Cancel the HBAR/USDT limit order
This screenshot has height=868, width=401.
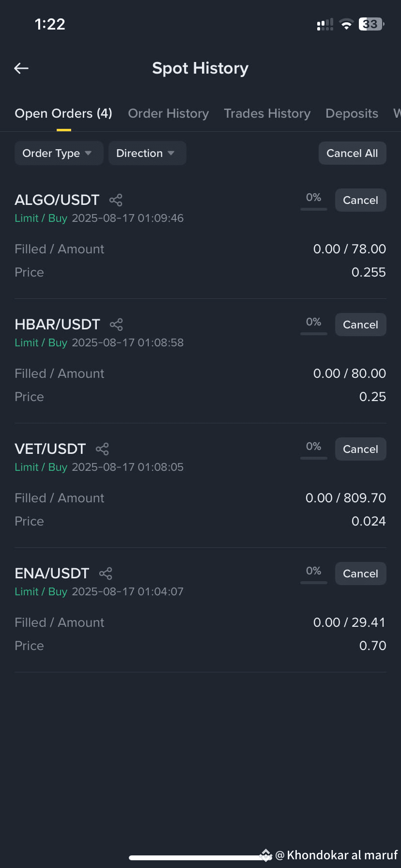point(360,325)
